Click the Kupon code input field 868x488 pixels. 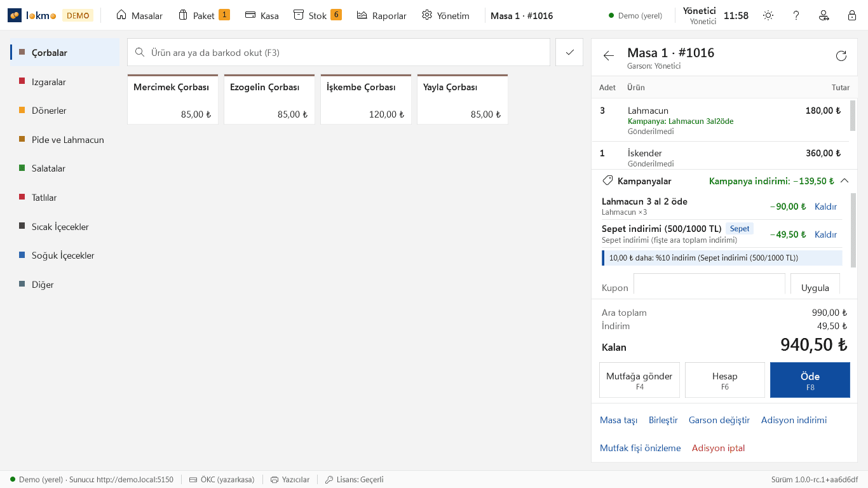[x=709, y=285]
